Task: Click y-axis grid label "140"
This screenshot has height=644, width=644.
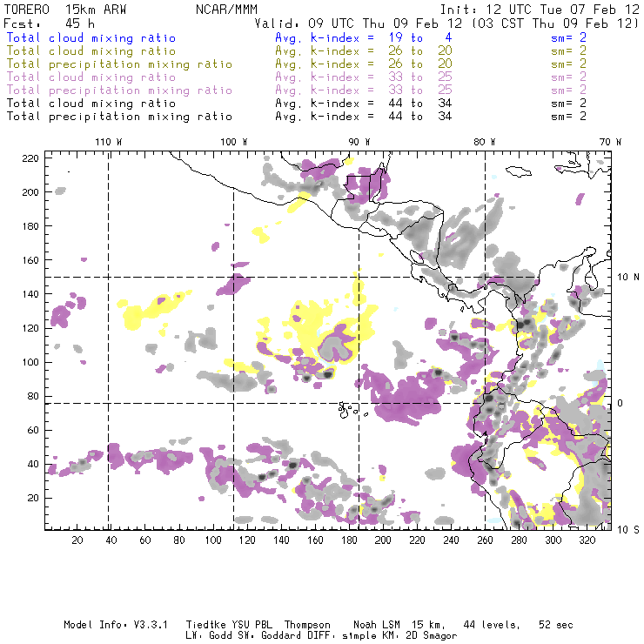Action: [x=30, y=294]
